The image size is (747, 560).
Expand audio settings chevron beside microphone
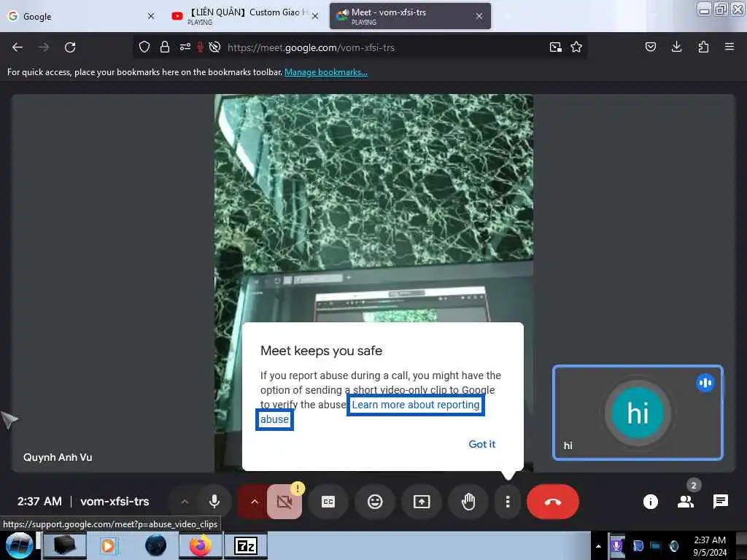185,502
